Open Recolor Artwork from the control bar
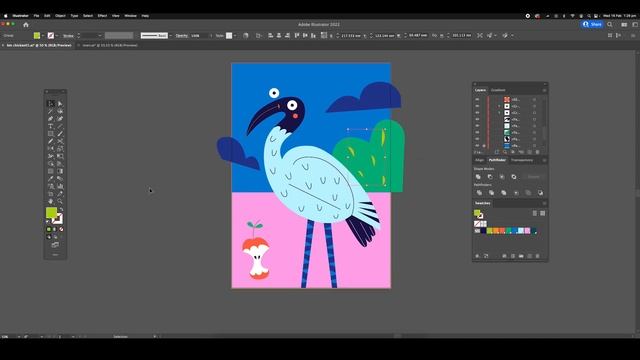 coord(245,36)
